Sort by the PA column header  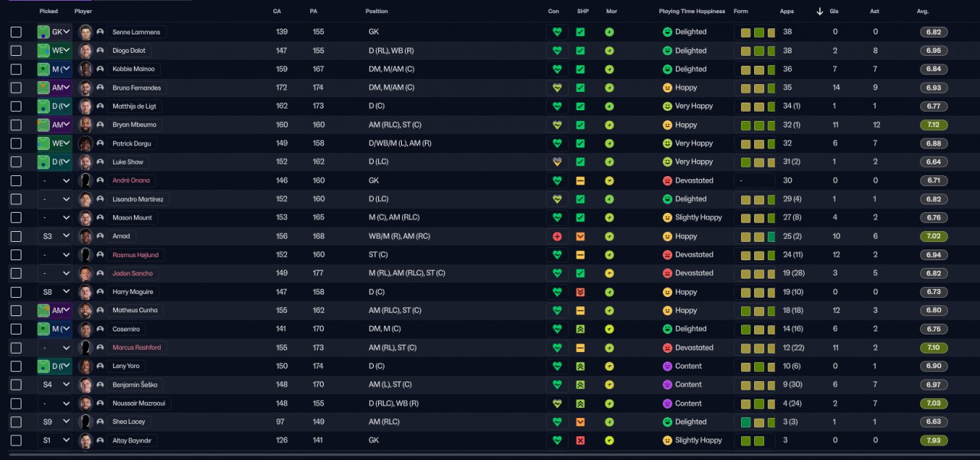[313, 11]
